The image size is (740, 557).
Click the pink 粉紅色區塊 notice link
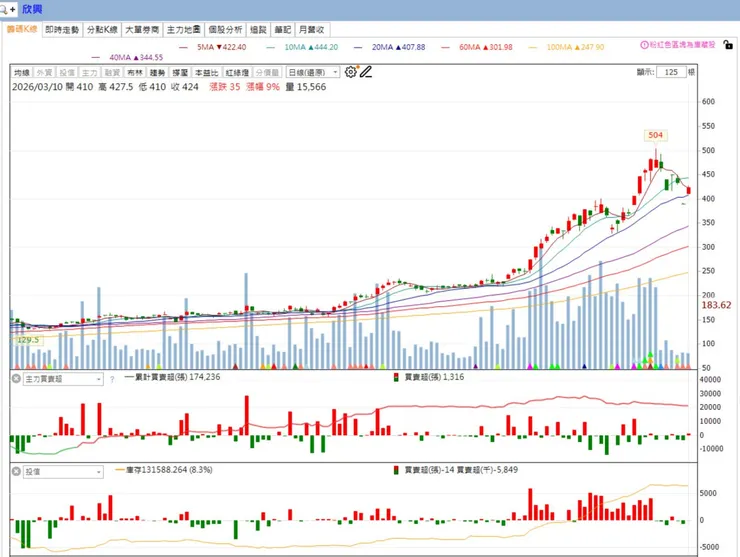click(682, 45)
